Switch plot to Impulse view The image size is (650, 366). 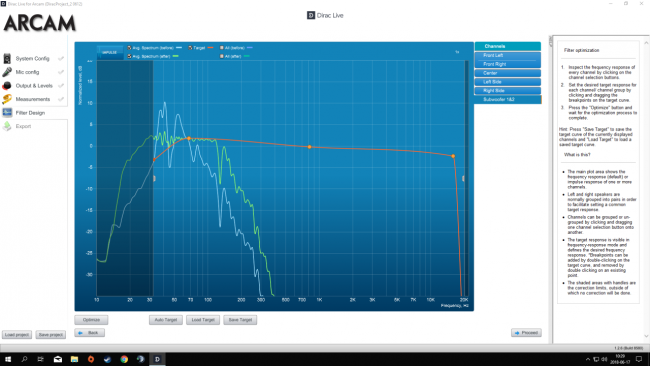pyautogui.click(x=109, y=53)
